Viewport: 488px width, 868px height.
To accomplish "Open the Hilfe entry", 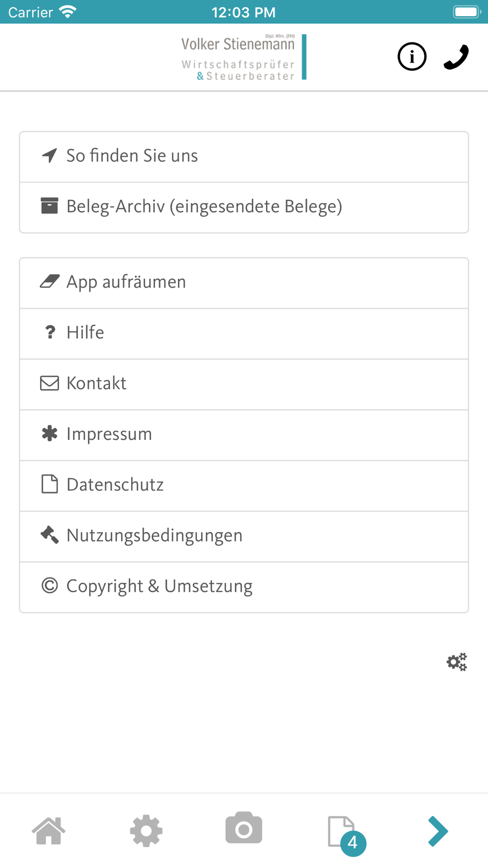I will point(244,333).
